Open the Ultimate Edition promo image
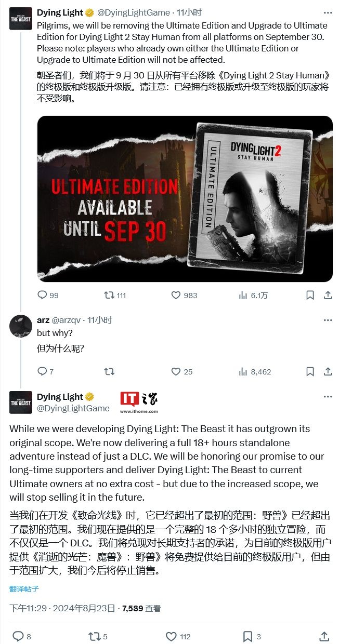This screenshot has width=339, height=644. tap(185, 199)
